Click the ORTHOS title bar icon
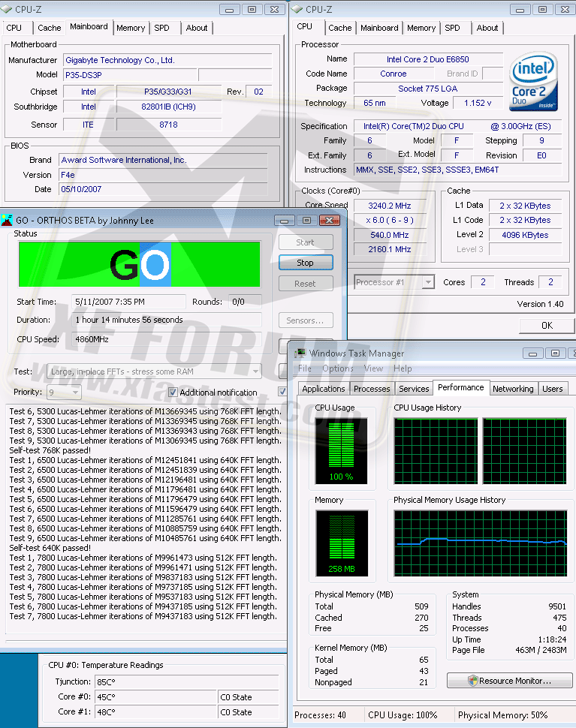 coord(7,220)
